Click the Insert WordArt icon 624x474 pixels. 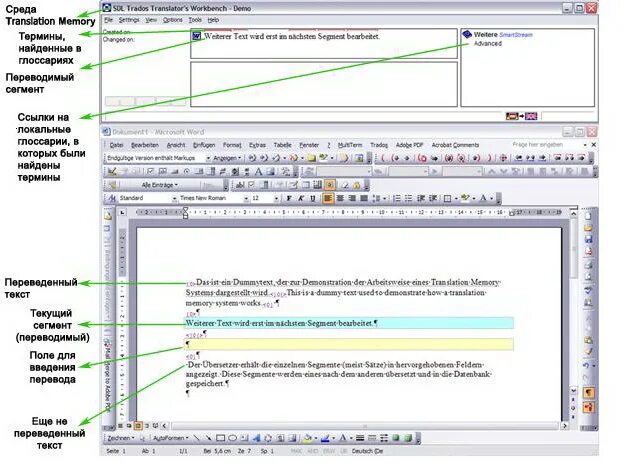[x=256, y=438]
